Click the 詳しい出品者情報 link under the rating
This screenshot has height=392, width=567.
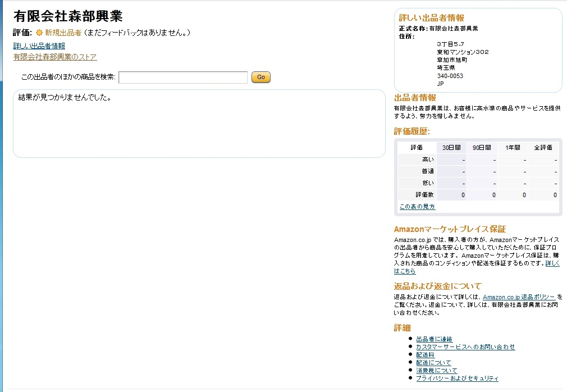39,46
